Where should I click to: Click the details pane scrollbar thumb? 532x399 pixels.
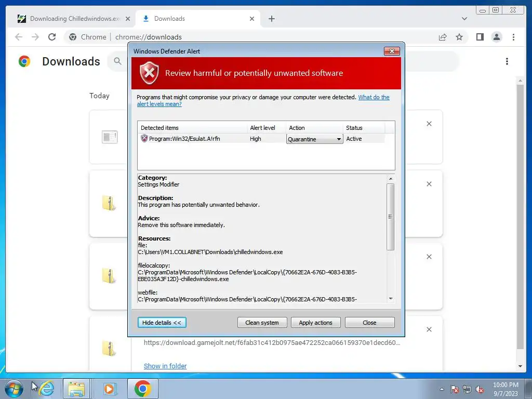coord(391,217)
